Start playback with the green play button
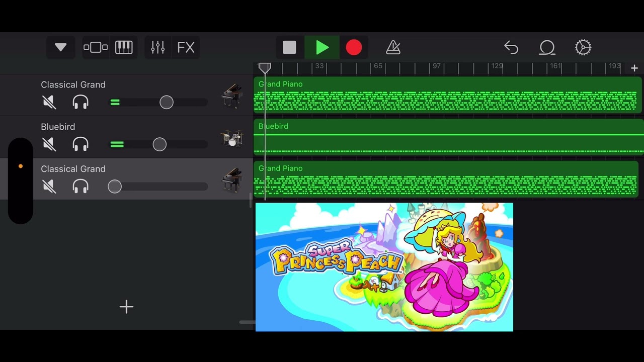Viewport: 644px width, 362px height. (x=322, y=47)
